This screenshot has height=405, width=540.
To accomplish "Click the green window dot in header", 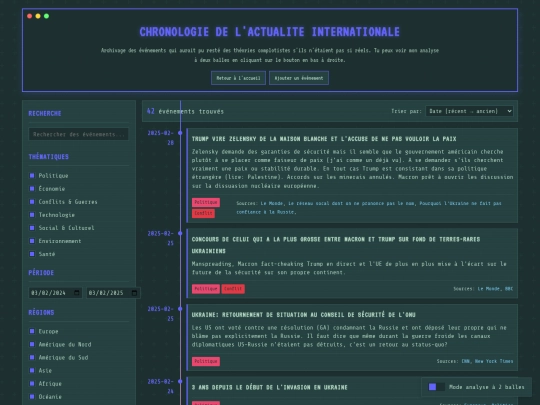I will point(46,16).
